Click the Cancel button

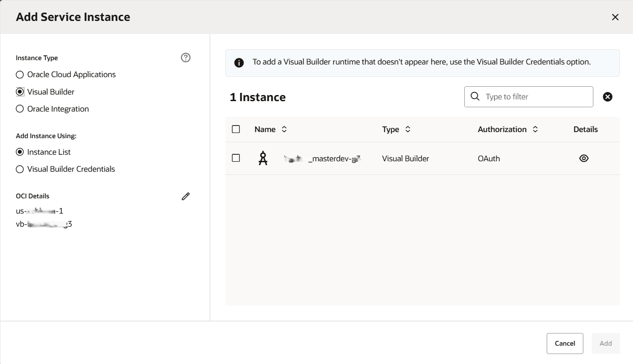point(565,344)
